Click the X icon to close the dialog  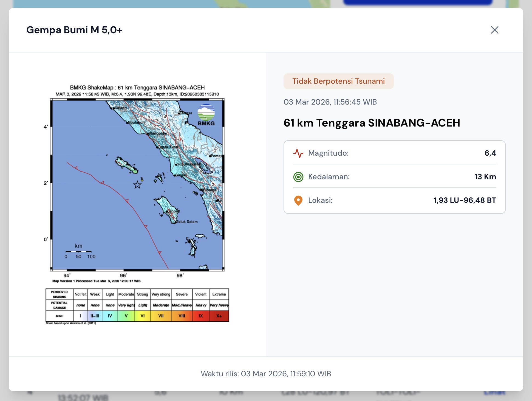494,30
